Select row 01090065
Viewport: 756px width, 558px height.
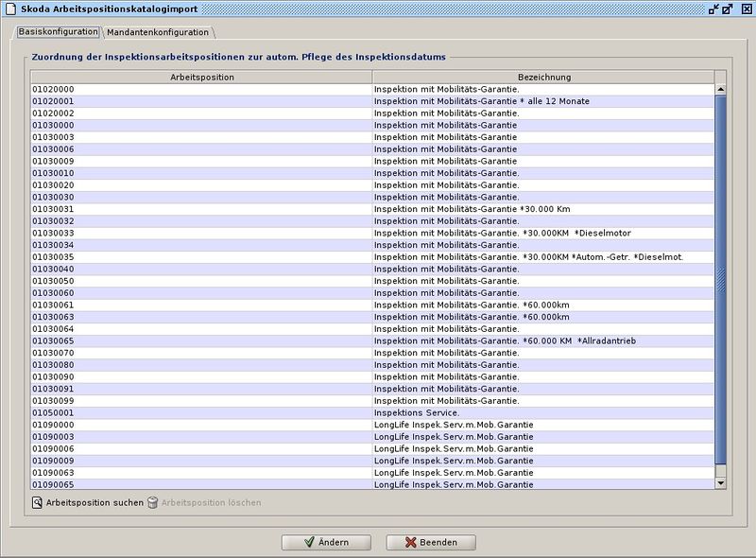372,484
